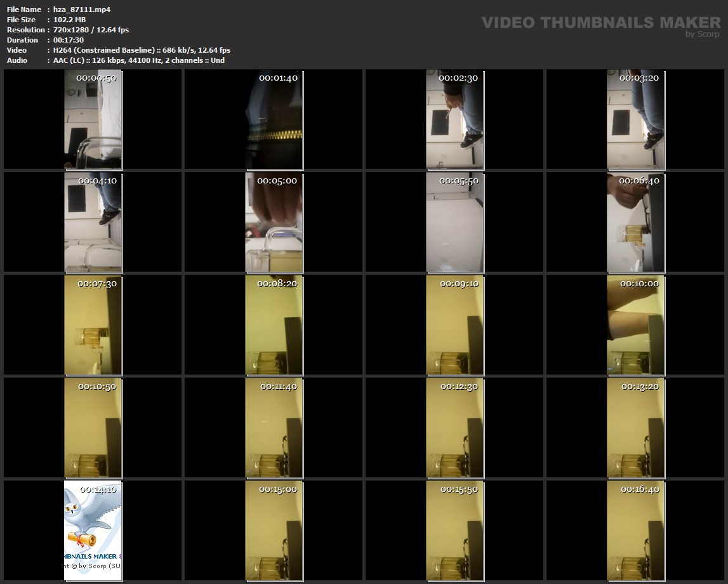
Task: Click the file name hza_87111.mp4
Action: pyautogui.click(x=82, y=10)
